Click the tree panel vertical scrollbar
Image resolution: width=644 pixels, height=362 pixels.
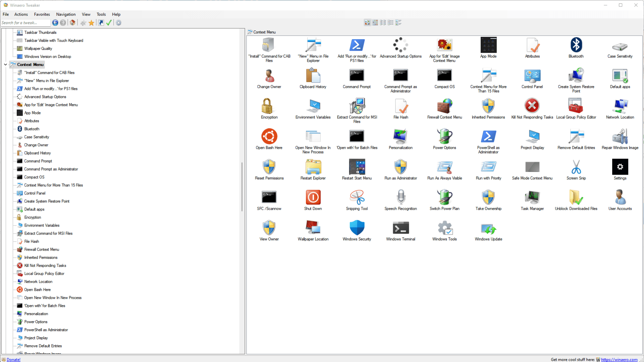pos(242,187)
